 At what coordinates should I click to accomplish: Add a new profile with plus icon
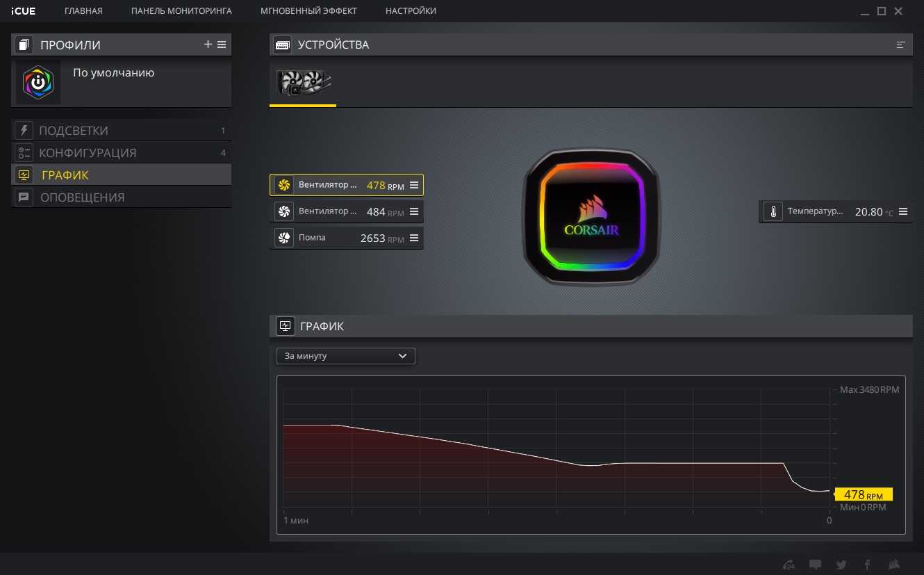pos(208,44)
